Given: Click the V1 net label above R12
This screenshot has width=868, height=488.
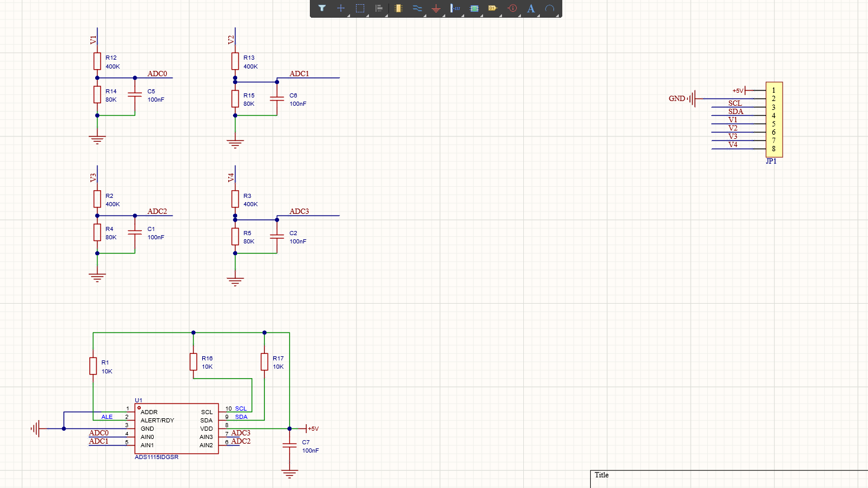Looking at the screenshot, I should click(93, 40).
